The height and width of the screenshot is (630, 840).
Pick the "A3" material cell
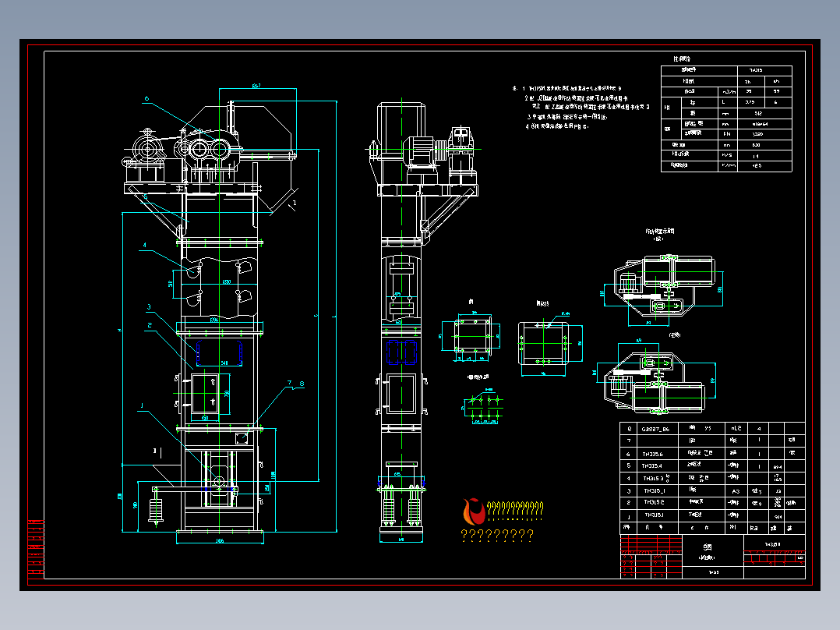pos(736,491)
